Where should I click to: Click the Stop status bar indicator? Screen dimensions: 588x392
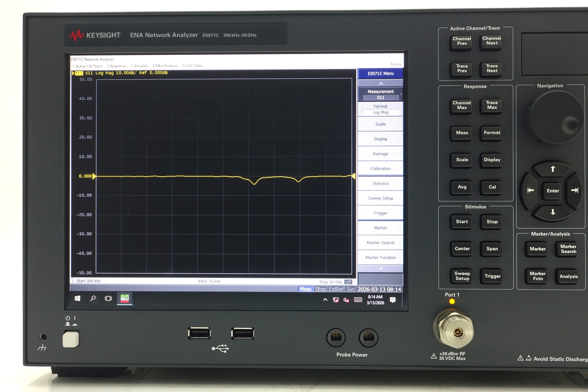[x=320, y=289]
